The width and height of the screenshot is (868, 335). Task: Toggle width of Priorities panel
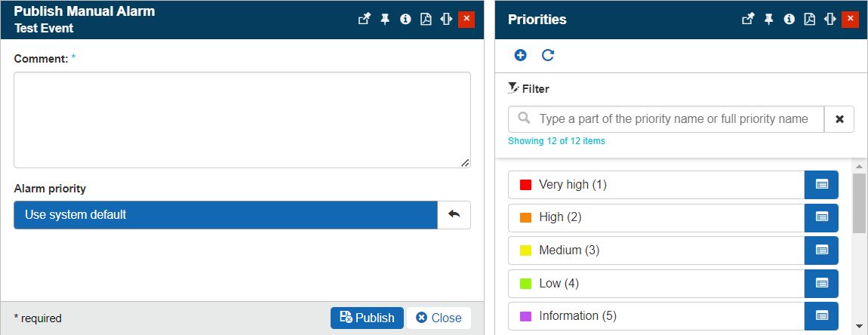tap(830, 20)
